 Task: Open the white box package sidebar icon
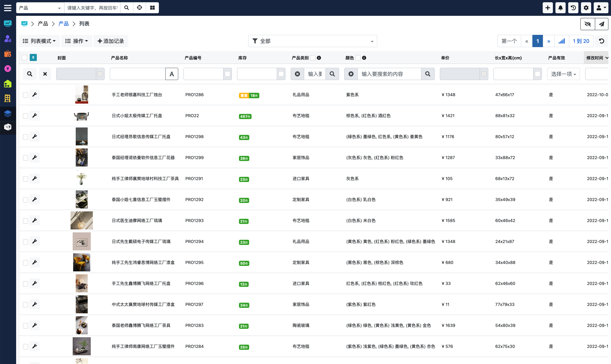8,127
